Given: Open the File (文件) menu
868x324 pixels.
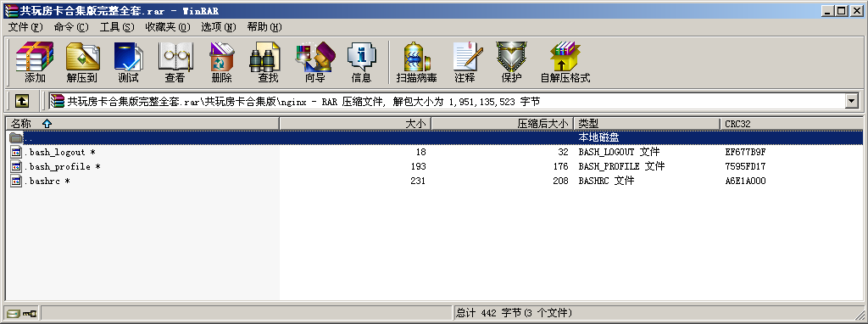Looking at the screenshot, I should tap(25, 27).
